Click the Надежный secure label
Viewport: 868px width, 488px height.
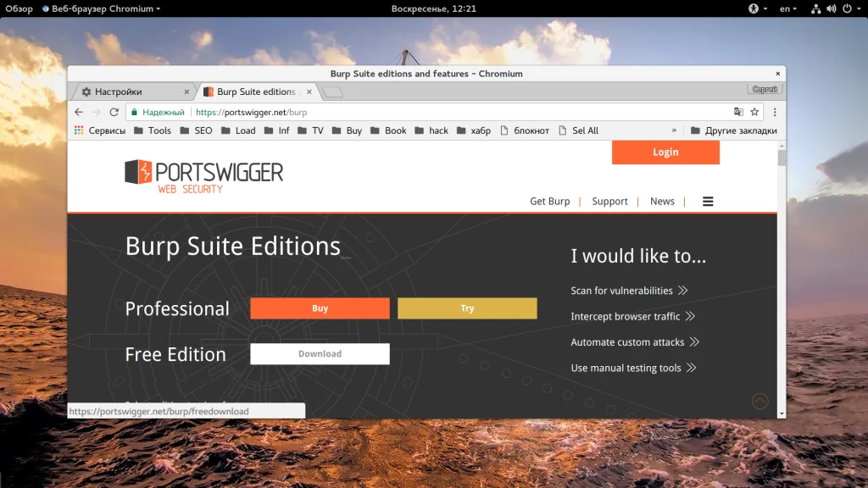click(164, 113)
